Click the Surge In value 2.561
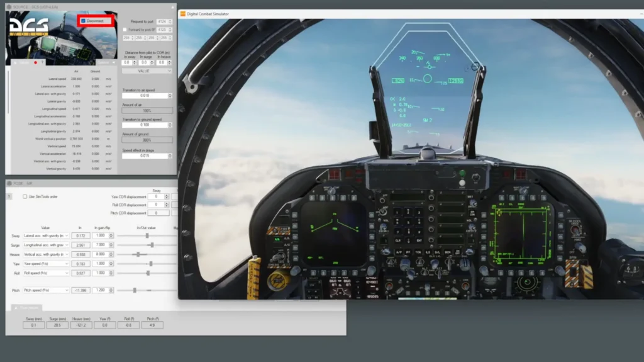644x362 pixels. pyautogui.click(x=80, y=245)
